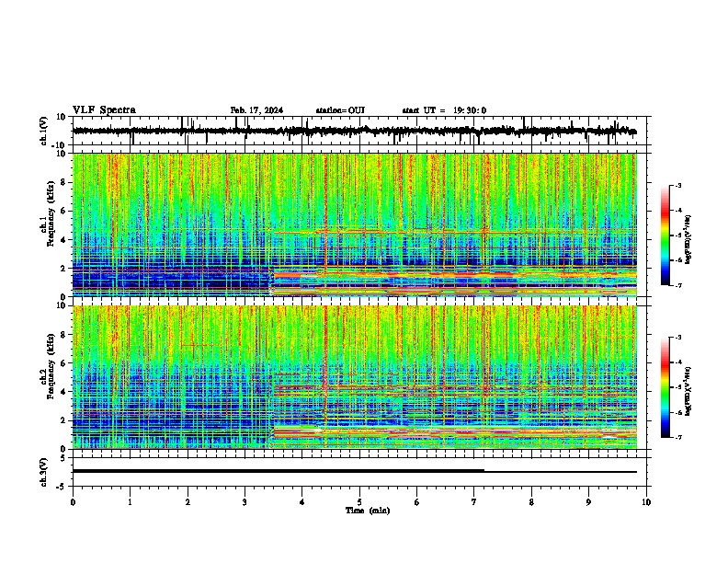Select the date text "Feb. 17, 2024"
Viewport: 728px width, 563px height.
click(x=256, y=110)
